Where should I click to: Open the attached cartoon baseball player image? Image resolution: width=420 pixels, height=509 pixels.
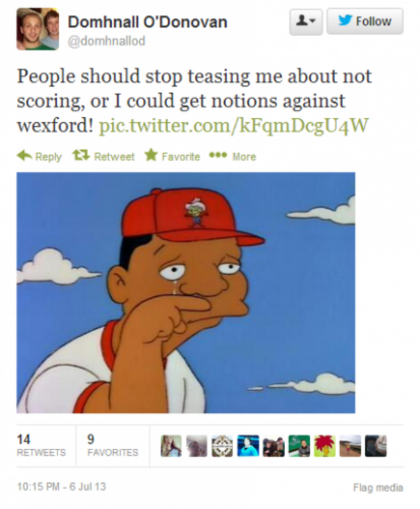(186, 292)
